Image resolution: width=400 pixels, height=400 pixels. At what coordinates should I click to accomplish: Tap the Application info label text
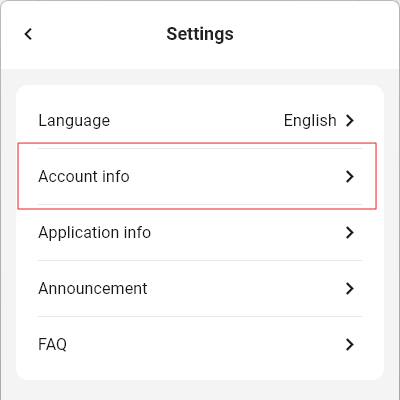click(95, 233)
